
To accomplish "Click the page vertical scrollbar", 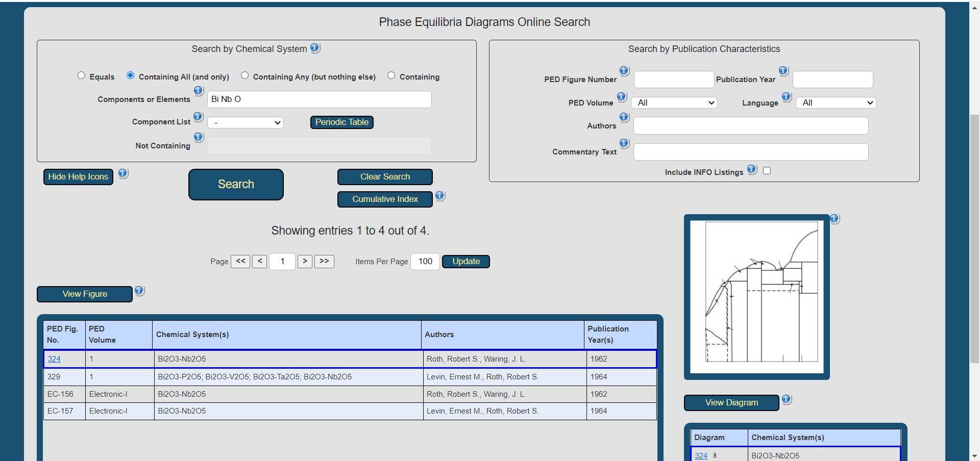I will (974, 229).
